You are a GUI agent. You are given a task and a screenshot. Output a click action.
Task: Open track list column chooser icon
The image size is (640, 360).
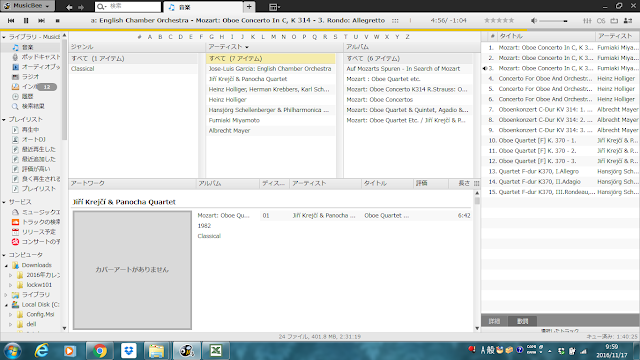click(476, 184)
